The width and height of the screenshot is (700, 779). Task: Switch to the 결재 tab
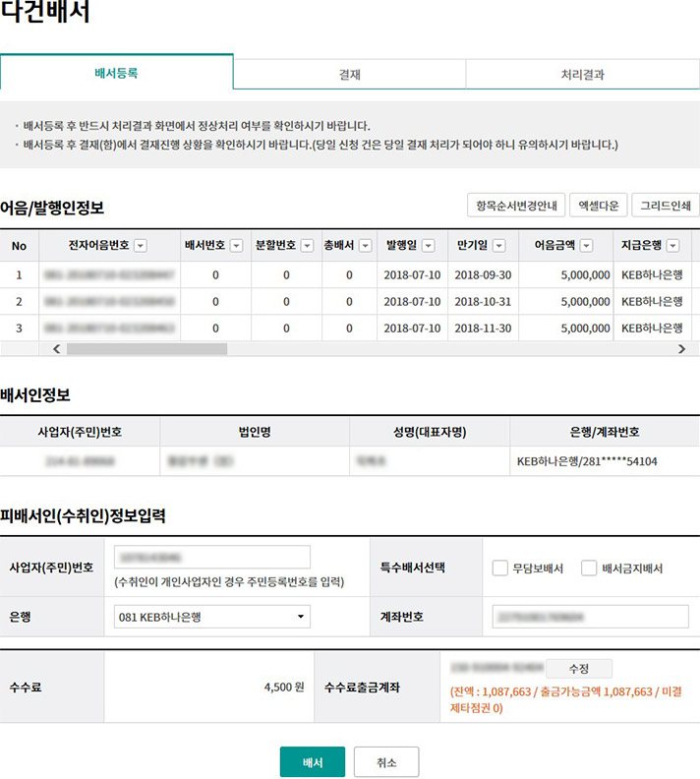[349, 74]
